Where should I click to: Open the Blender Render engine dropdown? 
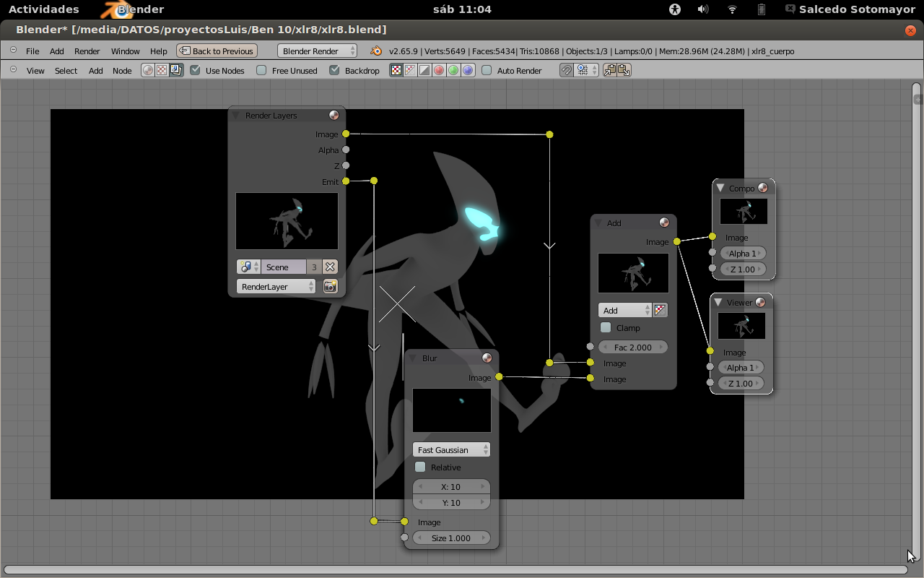317,51
